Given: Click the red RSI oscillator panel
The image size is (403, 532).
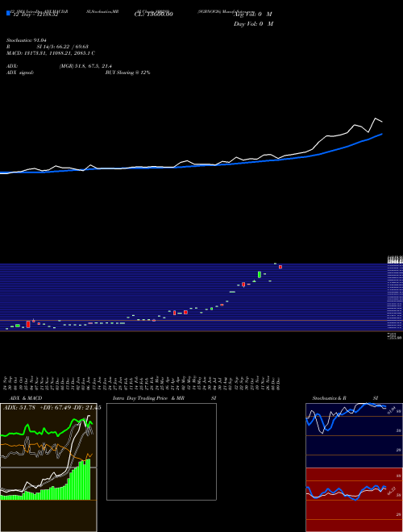Looking at the screenshot, I should (354, 500).
